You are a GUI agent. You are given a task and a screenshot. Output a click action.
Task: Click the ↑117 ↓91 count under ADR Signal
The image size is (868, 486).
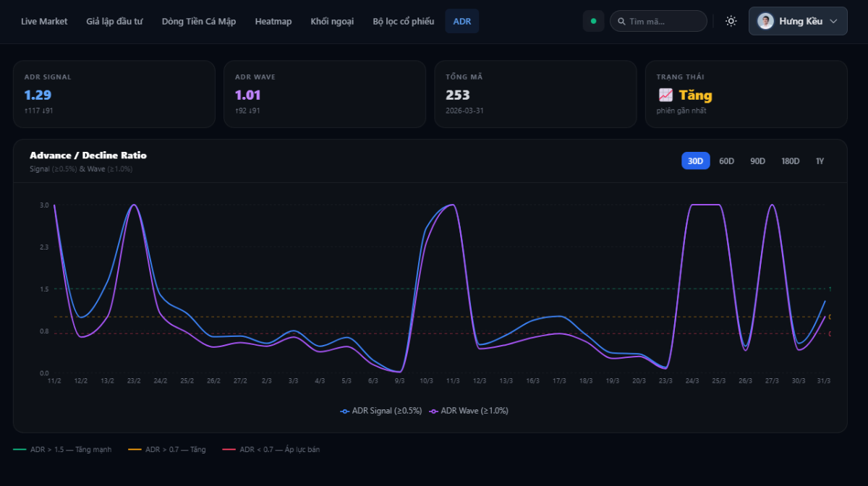pyautogui.click(x=38, y=111)
